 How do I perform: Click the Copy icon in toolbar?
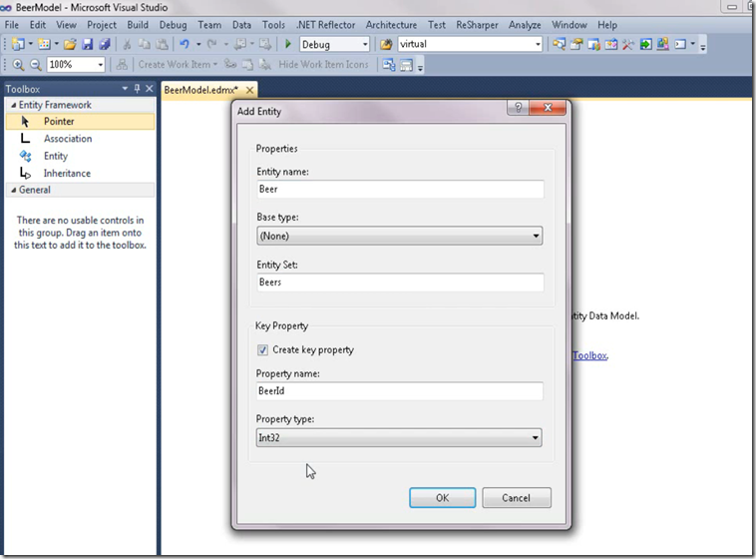[x=145, y=44]
